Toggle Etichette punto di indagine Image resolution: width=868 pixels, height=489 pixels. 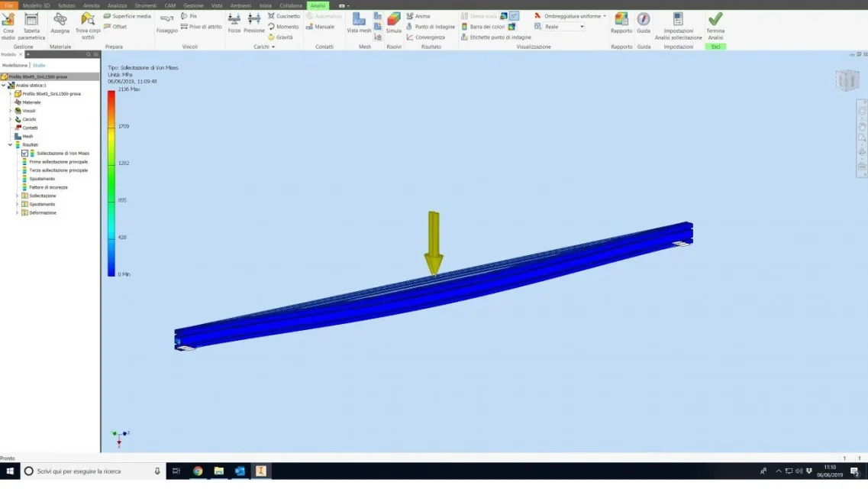pyautogui.click(x=496, y=37)
